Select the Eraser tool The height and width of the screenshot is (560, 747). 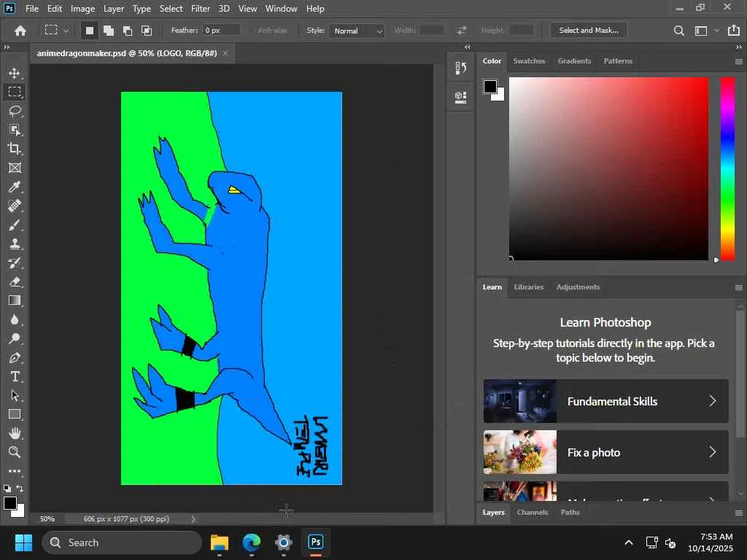[15, 281]
